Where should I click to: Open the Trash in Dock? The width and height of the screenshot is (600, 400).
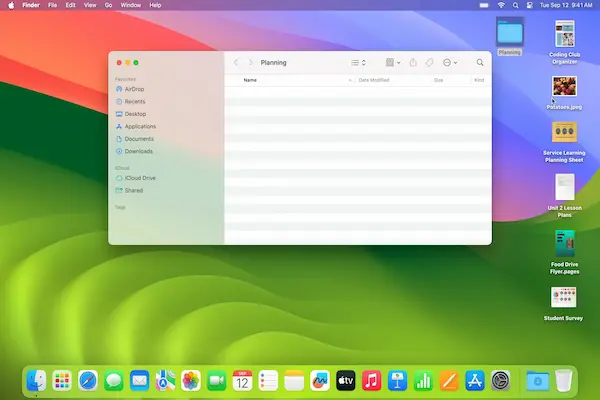click(x=563, y=380)
